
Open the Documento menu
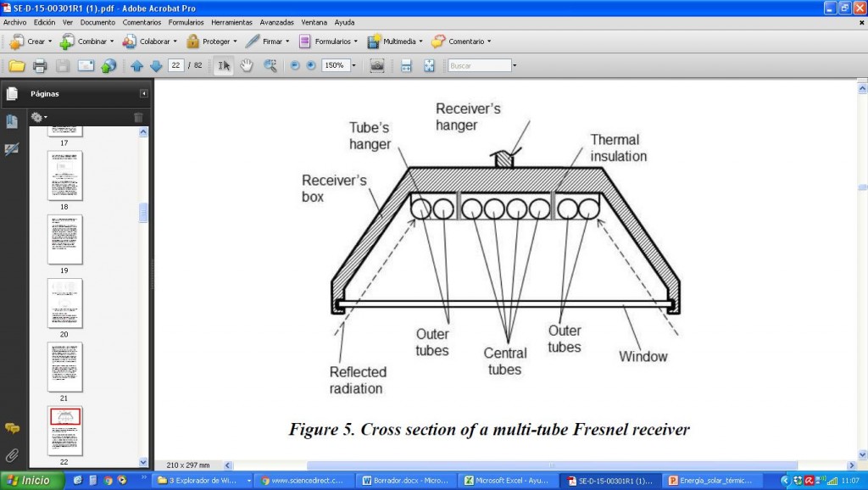pos(97,22)
